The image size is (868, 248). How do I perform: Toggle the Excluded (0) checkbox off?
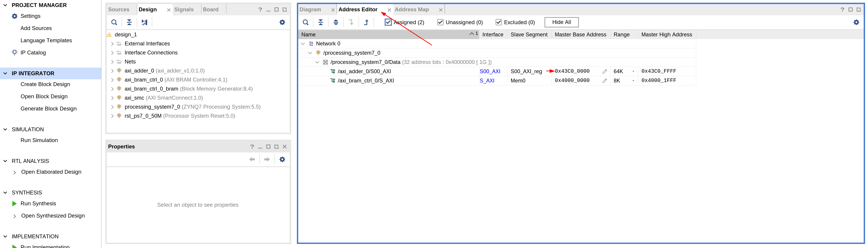point(499,22)
